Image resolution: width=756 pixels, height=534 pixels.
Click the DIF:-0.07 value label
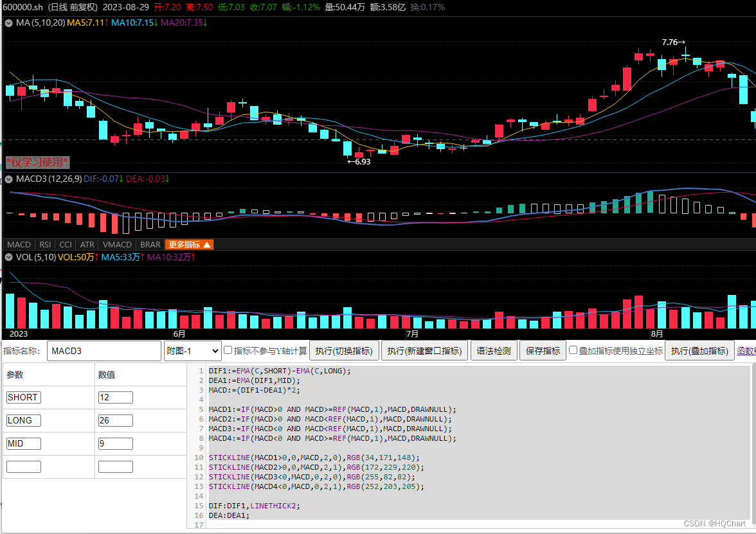coord(103,179)
